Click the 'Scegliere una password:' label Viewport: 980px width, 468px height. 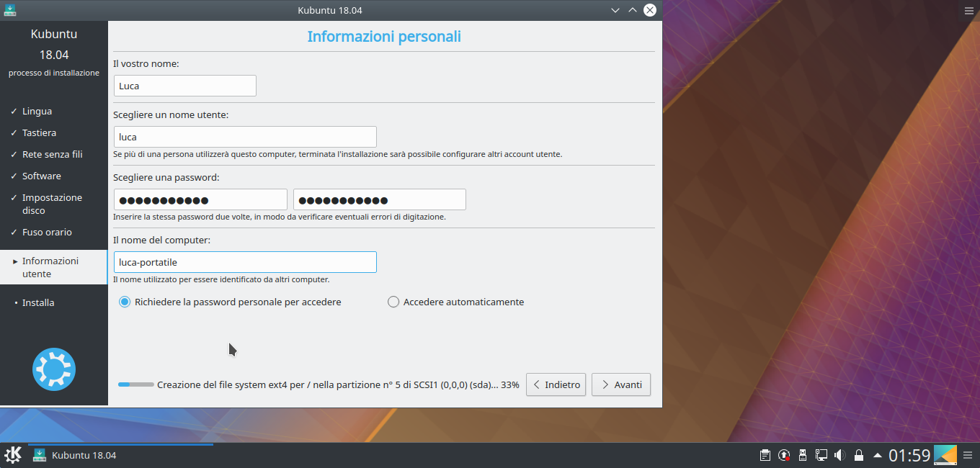166,177
